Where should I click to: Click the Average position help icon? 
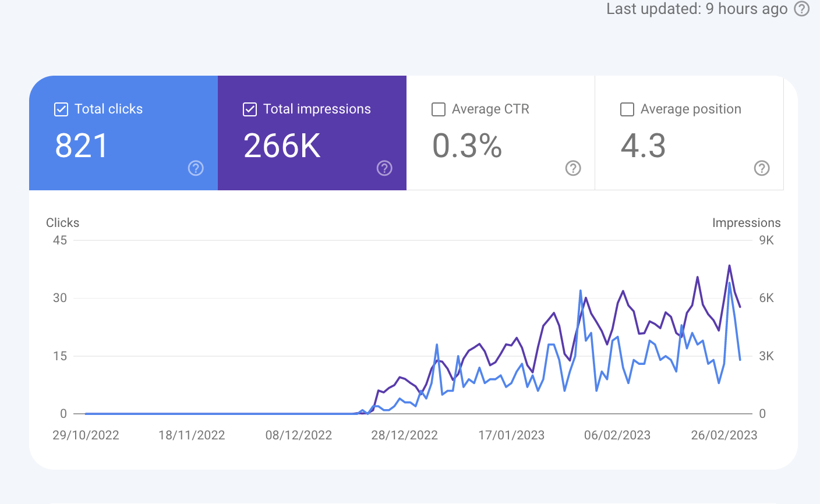point(762,168)
